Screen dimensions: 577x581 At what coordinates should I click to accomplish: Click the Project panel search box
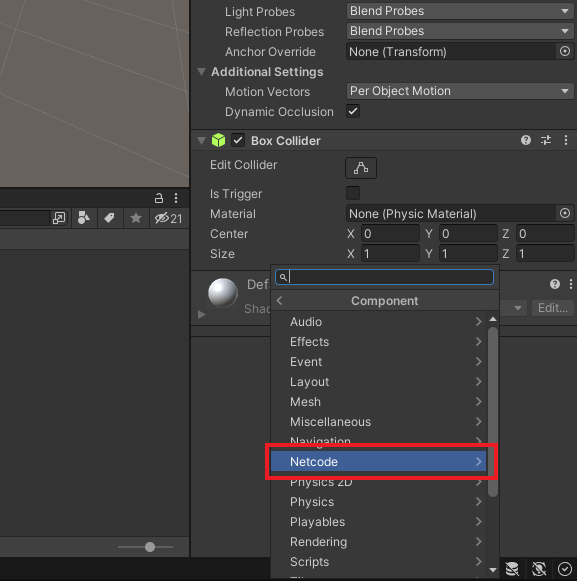[25, 218]
